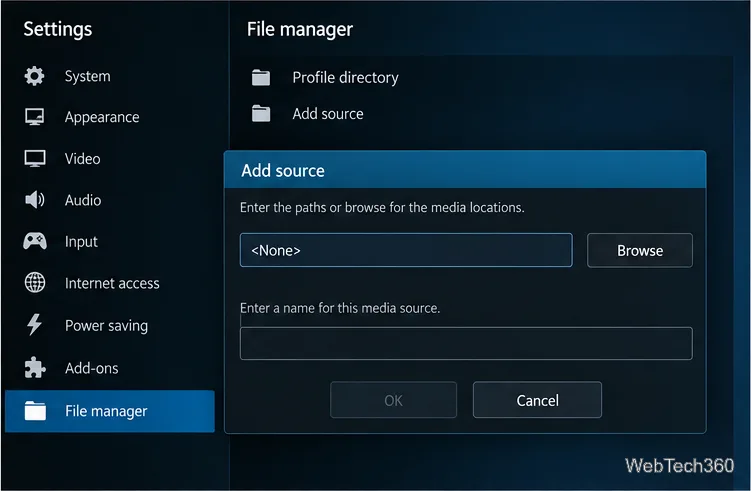
Task: Click the Settings heading
Action: click(57, 29)
